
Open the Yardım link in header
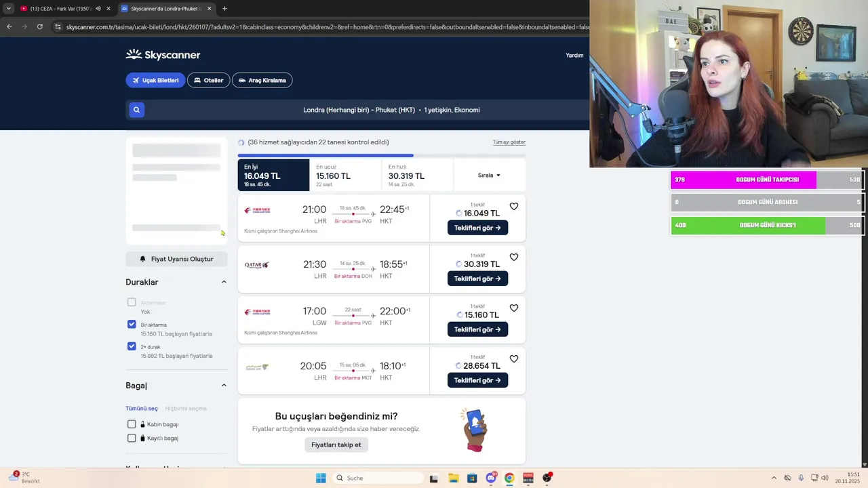click(x=574, y=56)
